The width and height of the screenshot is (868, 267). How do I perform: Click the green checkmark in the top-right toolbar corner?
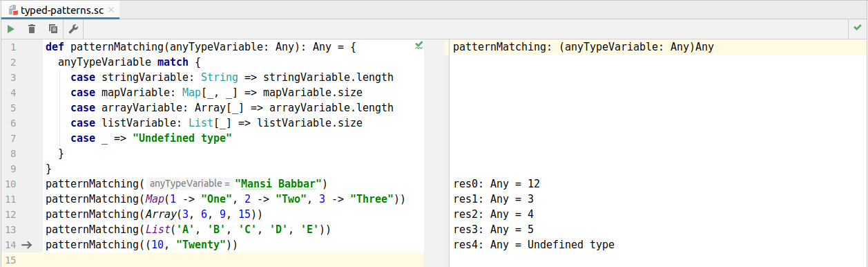click(857, 28)
